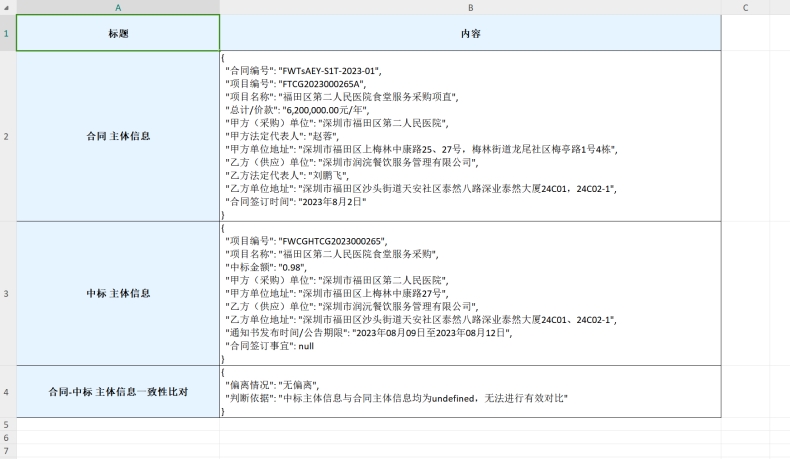The image size is (790, 459).
Task: Select row 7 header
Action: pyautogui.click(x=7, y=452)
